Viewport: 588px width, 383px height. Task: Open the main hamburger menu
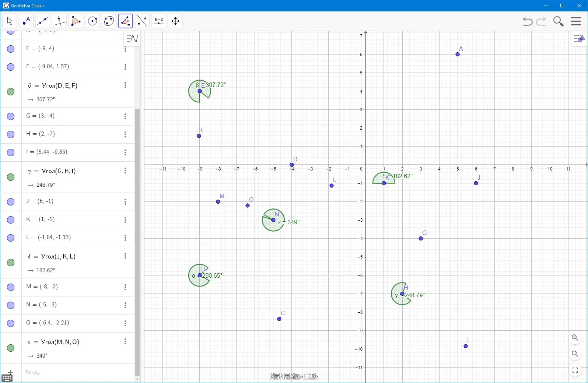576,21
